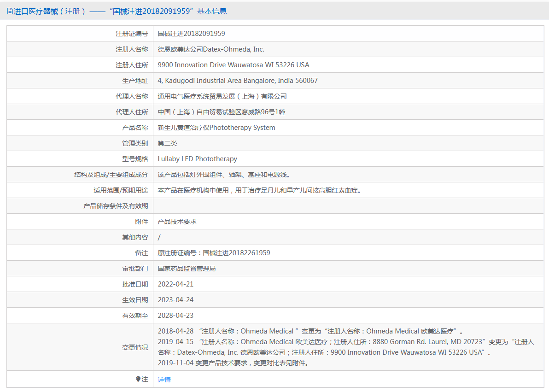
Task: Click the 变更情况 label
Action: (x=135, y=347)
